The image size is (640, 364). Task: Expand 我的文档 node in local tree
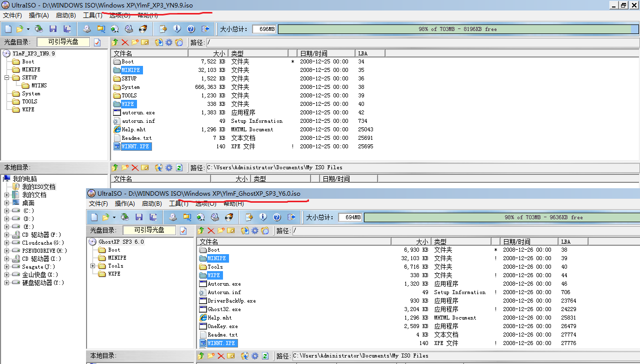(x=7, y=195)
